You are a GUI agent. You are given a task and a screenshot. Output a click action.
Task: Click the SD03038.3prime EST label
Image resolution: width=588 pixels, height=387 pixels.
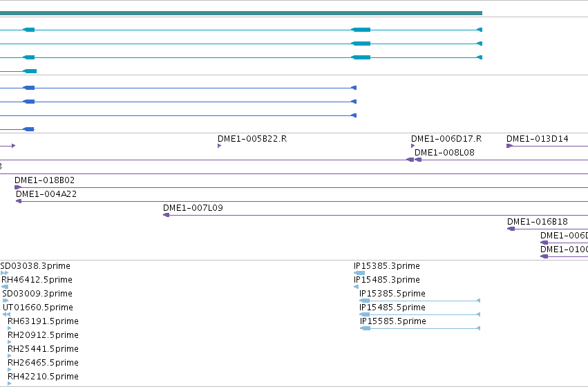point(35,266)
